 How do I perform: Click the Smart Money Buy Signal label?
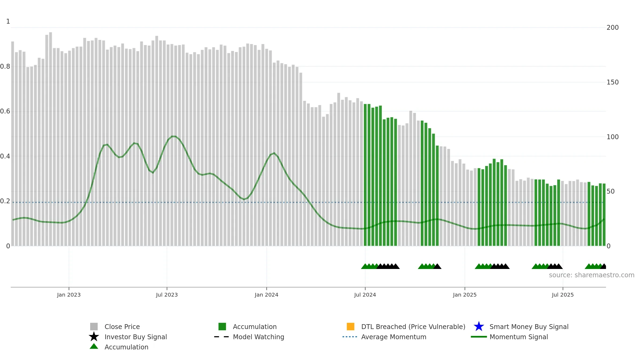tap(529, 327)
